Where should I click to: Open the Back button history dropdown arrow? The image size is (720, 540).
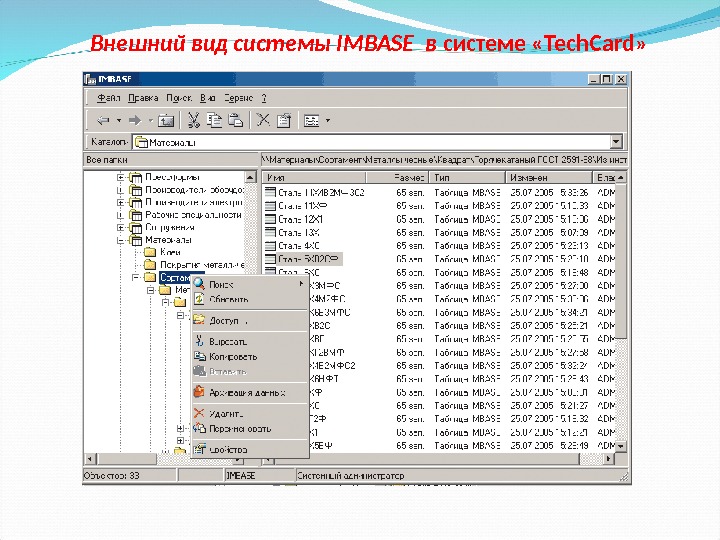[119, 121]
